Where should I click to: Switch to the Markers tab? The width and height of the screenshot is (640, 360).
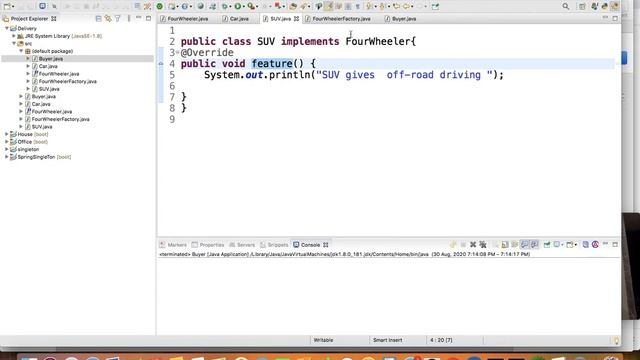(x=173, y=245)
